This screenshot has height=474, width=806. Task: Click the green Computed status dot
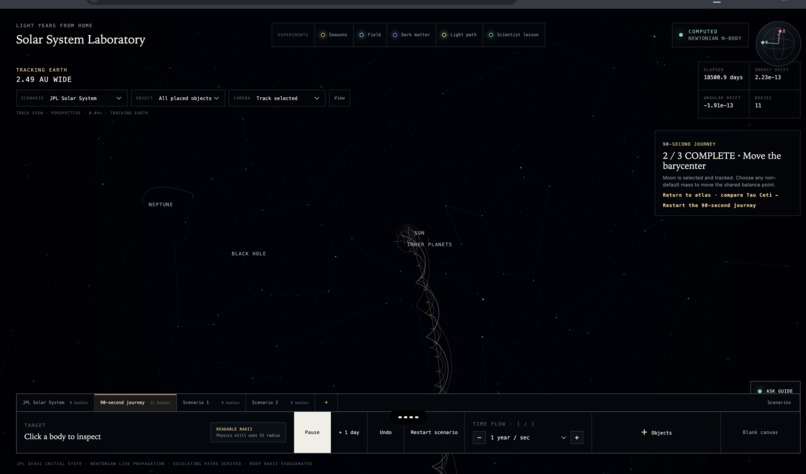pos(681,35)
